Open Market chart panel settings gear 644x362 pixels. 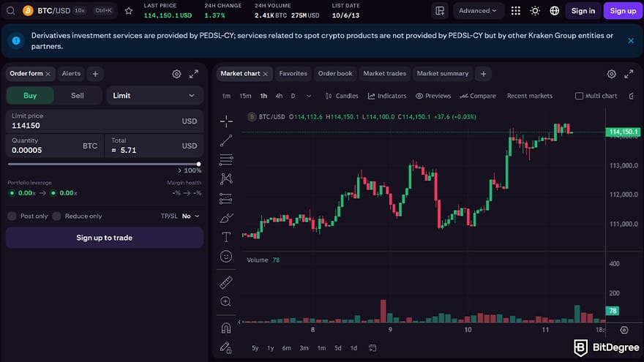pyautogui.click(x=612, y=74)
